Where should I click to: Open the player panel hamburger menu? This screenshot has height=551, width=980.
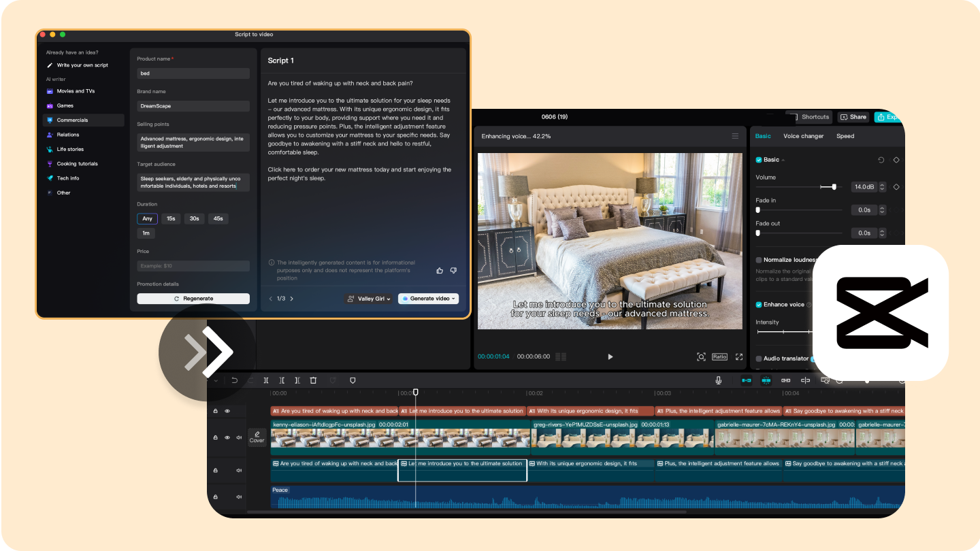[735, 136]
